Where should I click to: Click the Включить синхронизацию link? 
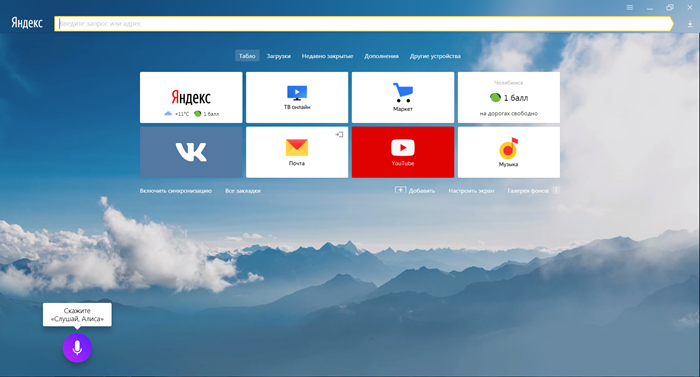click(175, 191)
